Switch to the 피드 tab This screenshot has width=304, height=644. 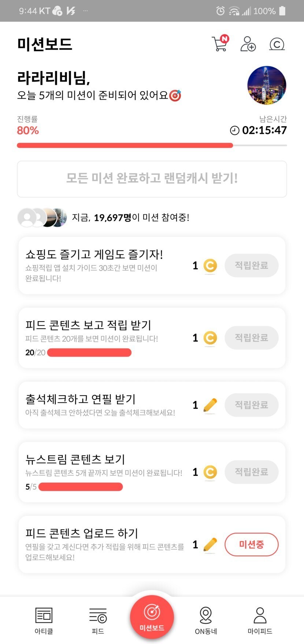[98, 620]
